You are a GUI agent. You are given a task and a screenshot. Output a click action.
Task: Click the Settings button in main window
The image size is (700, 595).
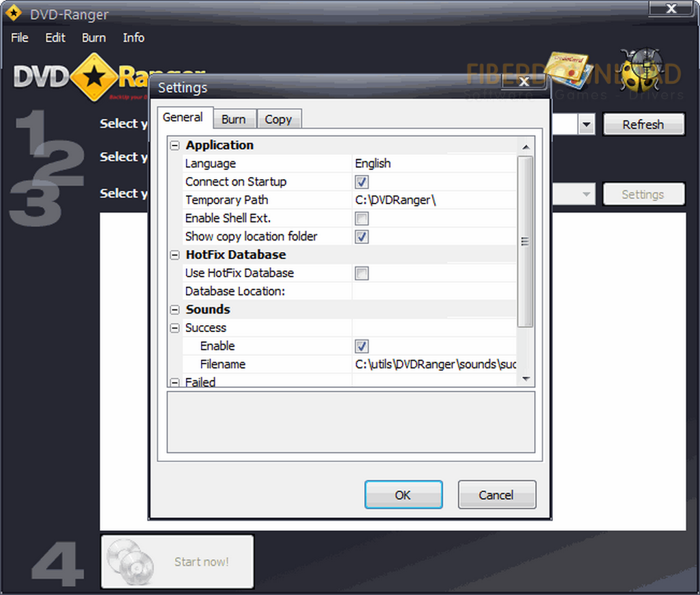643,194
